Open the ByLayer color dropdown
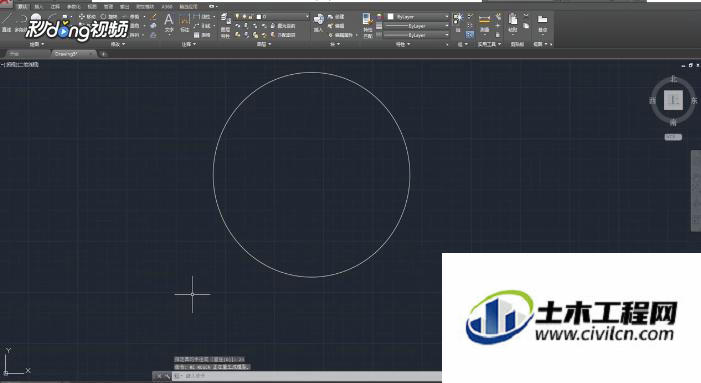 [x=418, y=17]
